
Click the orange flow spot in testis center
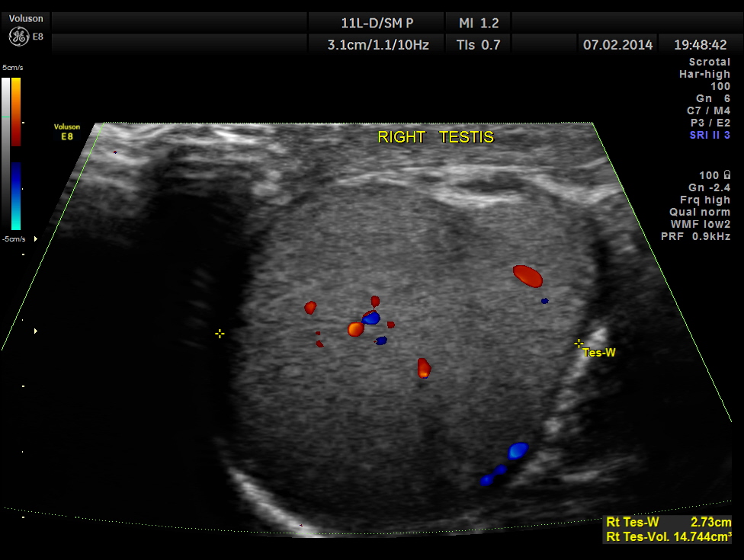(355, 329)
